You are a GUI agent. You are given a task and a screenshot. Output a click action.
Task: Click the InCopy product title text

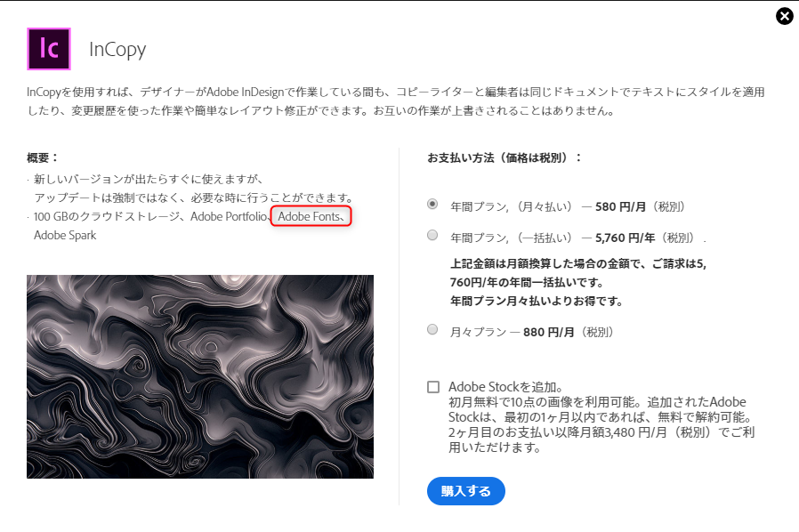(x=117, y=50)
